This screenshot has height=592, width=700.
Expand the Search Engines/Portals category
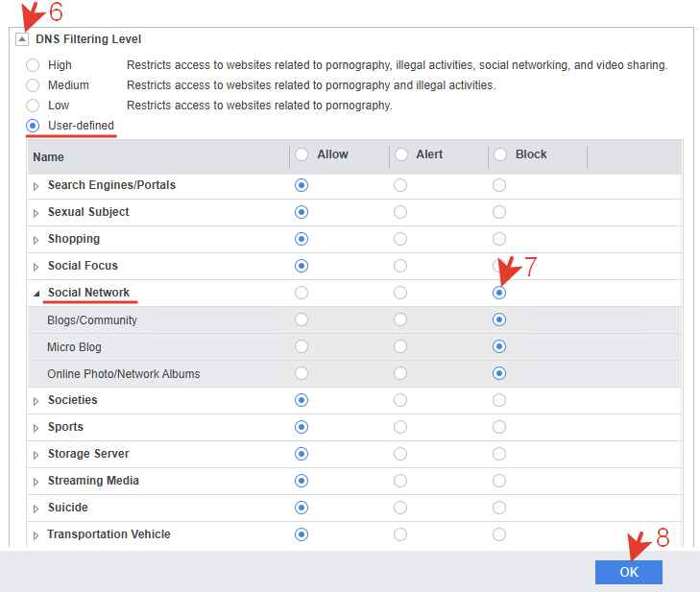point(36,186)
